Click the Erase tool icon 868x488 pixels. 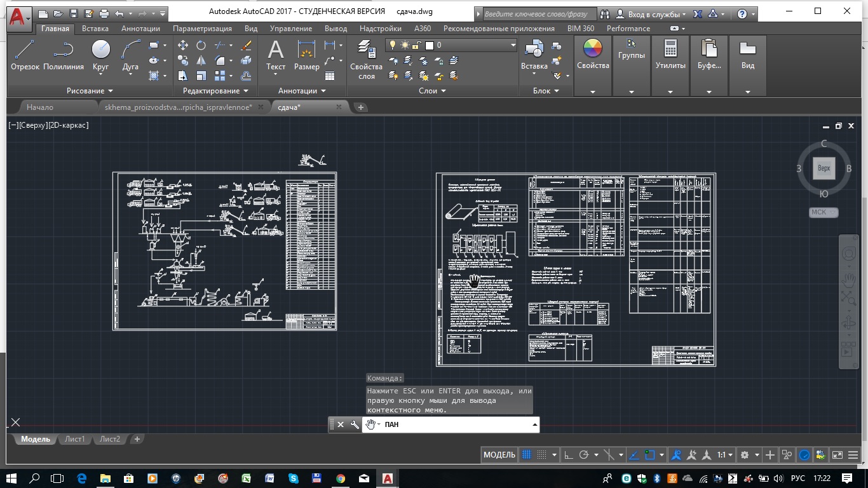(x=247, y=45)
